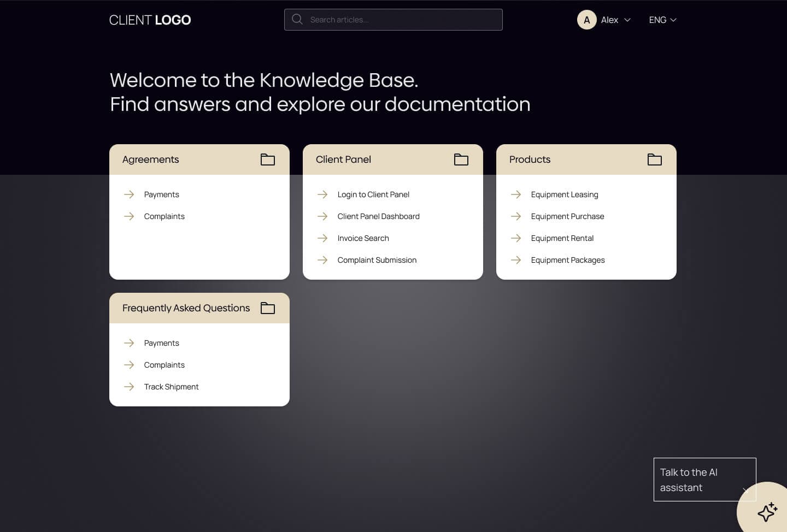The height and width of the screenshot is (532, 787).
Task: Click the arrow icon beside Invoice Search
Action: [x=322, y=238]
